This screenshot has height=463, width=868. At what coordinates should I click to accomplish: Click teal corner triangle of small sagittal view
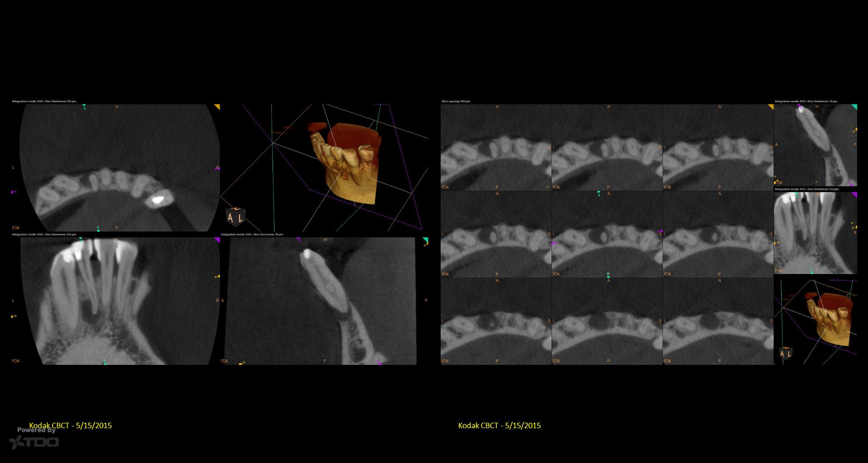pos(854,107)
